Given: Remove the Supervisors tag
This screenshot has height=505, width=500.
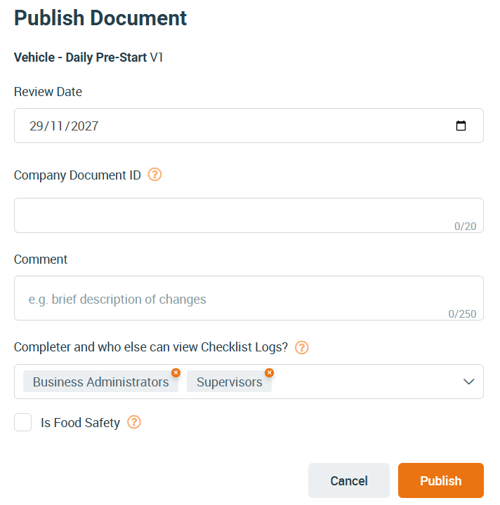Looking at the screenshot, I should pos(269,372).
